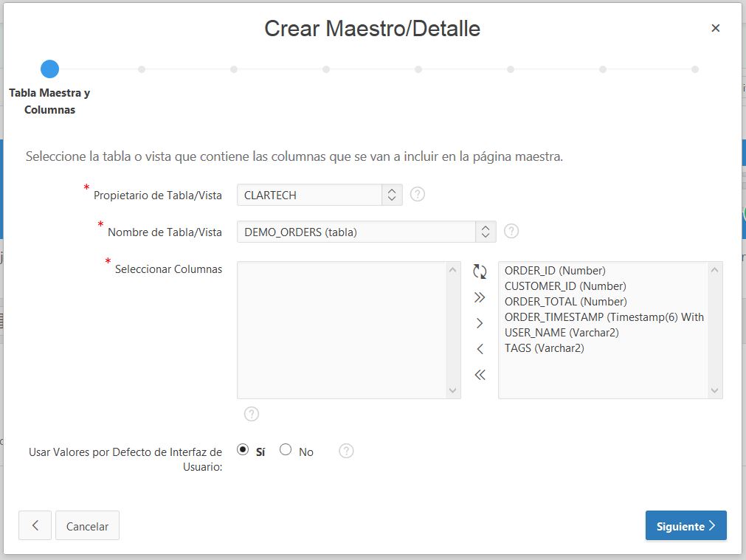This screenshot has height=560, width=746.
Task: Open help for Usar Valores por Defecto
Action: (346, 451)
